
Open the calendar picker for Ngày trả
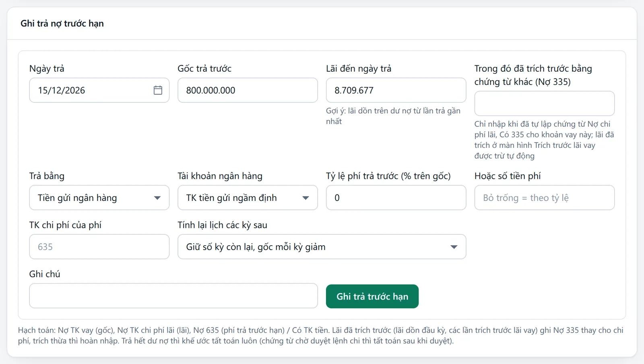point(158,90)
